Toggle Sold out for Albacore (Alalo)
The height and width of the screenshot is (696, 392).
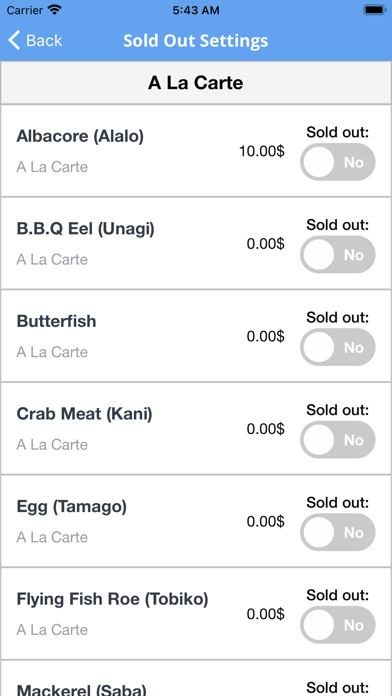pos(338,162)
